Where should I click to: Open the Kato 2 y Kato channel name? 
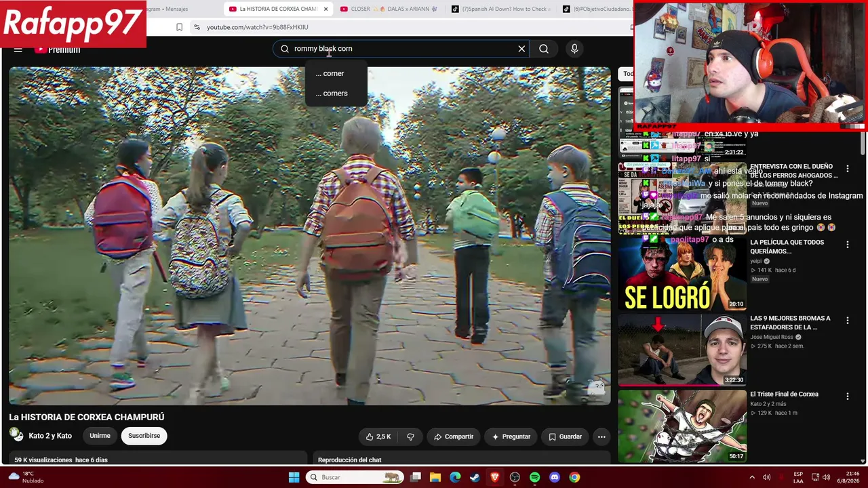(50, 436)
